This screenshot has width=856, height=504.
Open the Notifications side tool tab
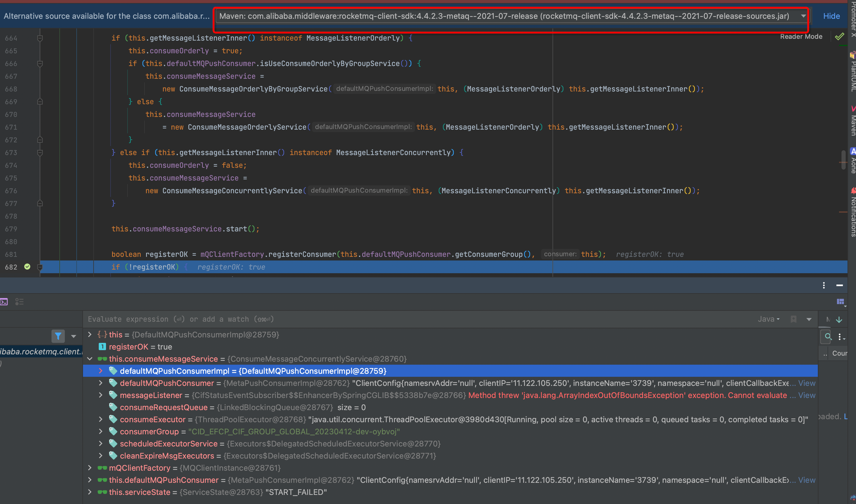(x=853, y=216)
